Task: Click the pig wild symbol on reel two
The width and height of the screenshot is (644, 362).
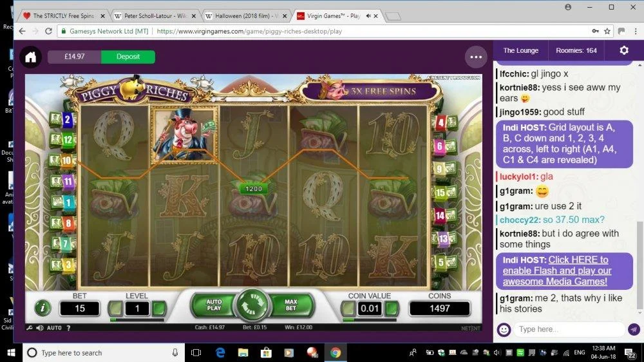Action: [x=184, y=135]
